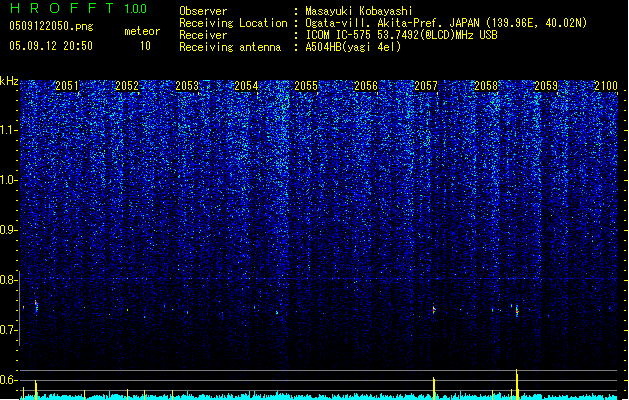Viewport: 629px width, 400px height.
Task: Click the ICOM IC-575 receiver text
Action: tap(401, 35)
